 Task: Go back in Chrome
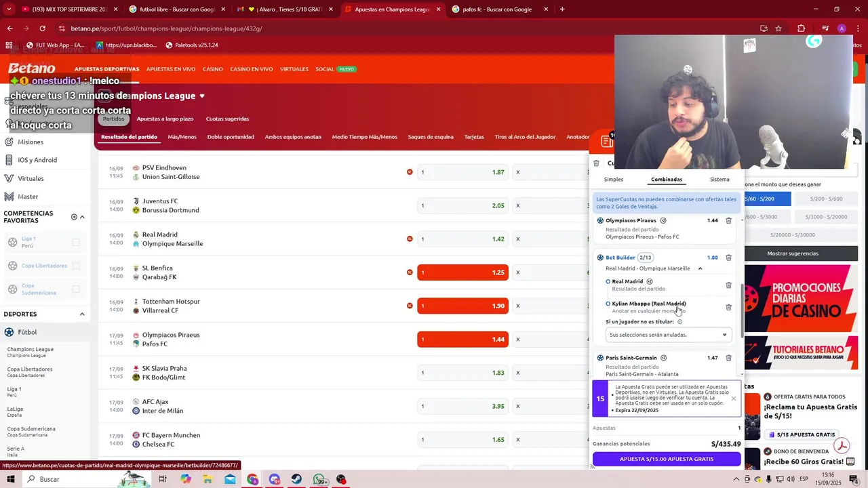point(9,28)
